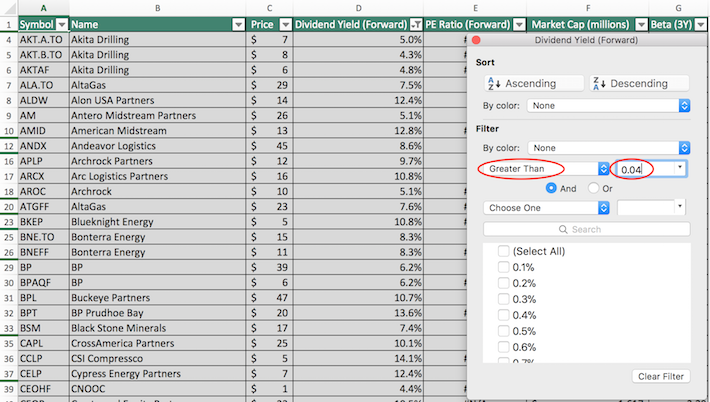Screen dimensions: 710x402
Task: Close the Dividend Yield filter popup
Action: 477,40
